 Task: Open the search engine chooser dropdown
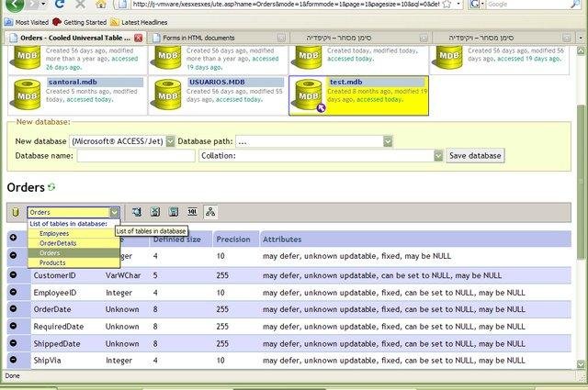coord(482,4)
